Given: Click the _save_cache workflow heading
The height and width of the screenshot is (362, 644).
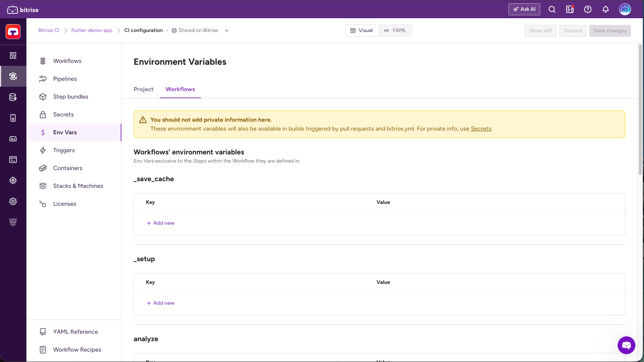Looking at the screenshot, I should [154, 179].
